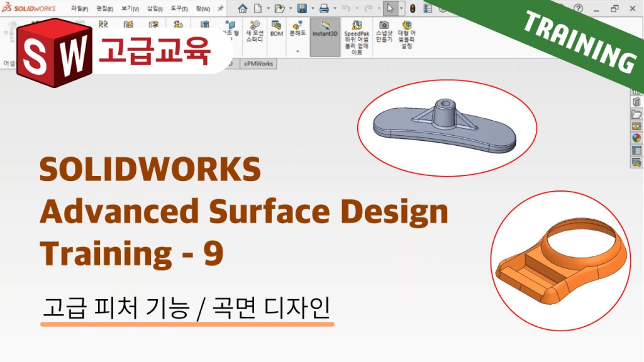Image resolution: width=644 pixels, height=362 pixels.
Task: Click SpeedPak 하위 어셈블리 업데이트
Action: click(x=357, y=37)
